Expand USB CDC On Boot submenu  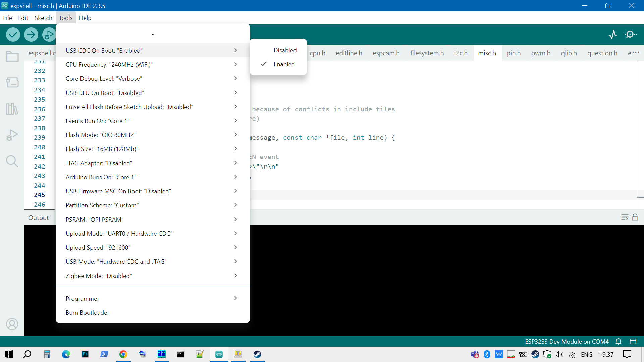153,50
